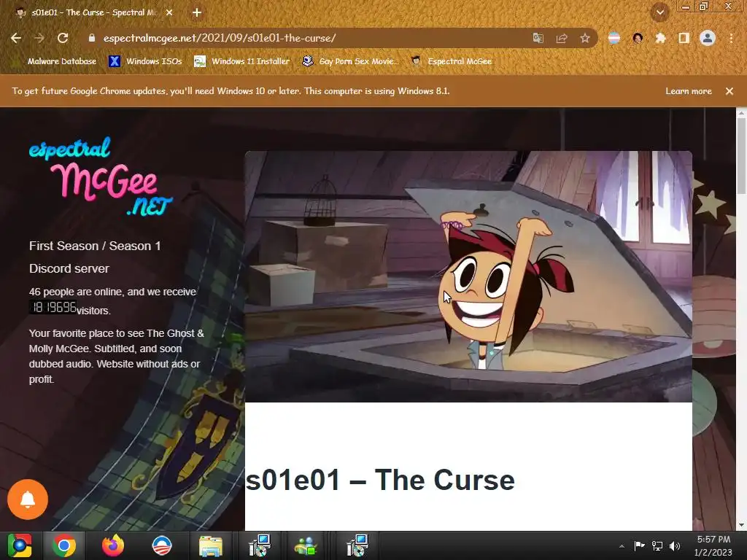
Task: Open the Discord server link
Action: pos(69,268)
